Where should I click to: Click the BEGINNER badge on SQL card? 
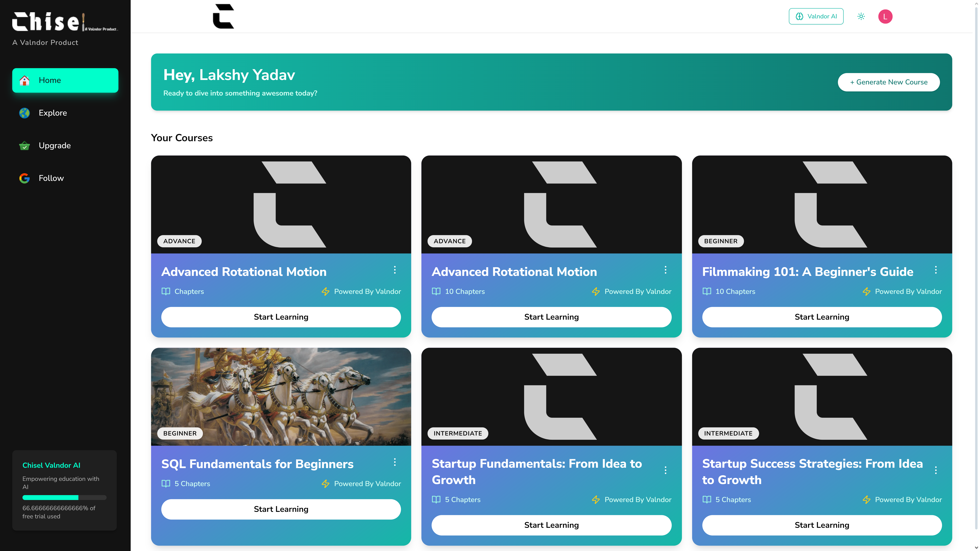click(180, 434)
